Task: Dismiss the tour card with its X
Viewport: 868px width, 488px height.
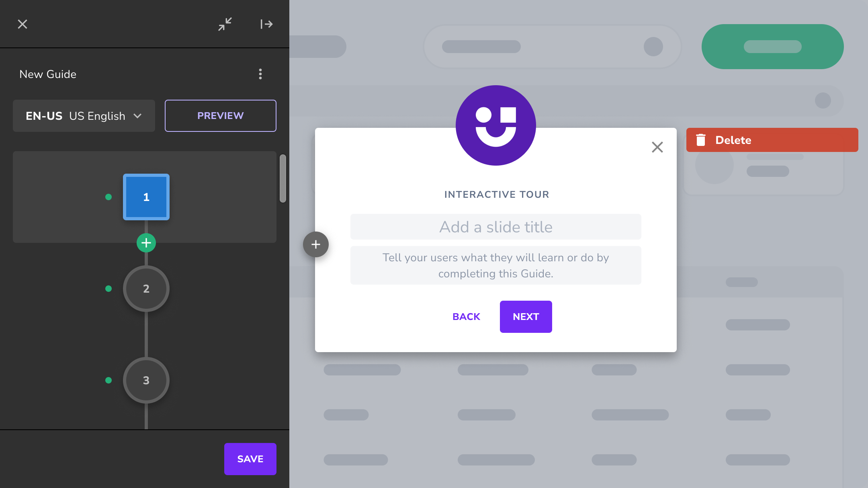Action: pyautogui.click(x=657, y=147)
